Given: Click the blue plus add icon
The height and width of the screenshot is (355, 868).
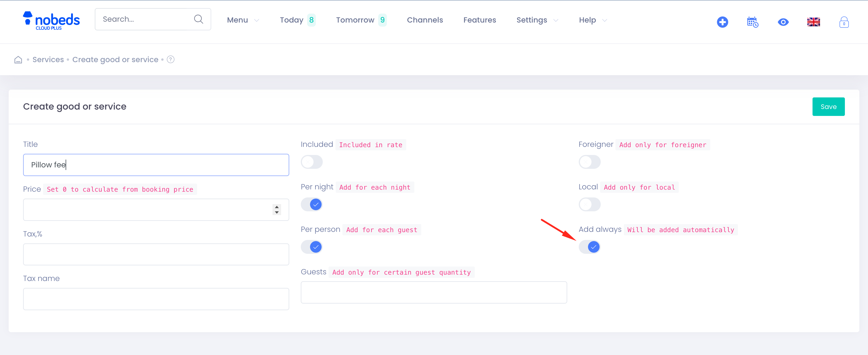Looking at the screenshot, I should point(722,22).
